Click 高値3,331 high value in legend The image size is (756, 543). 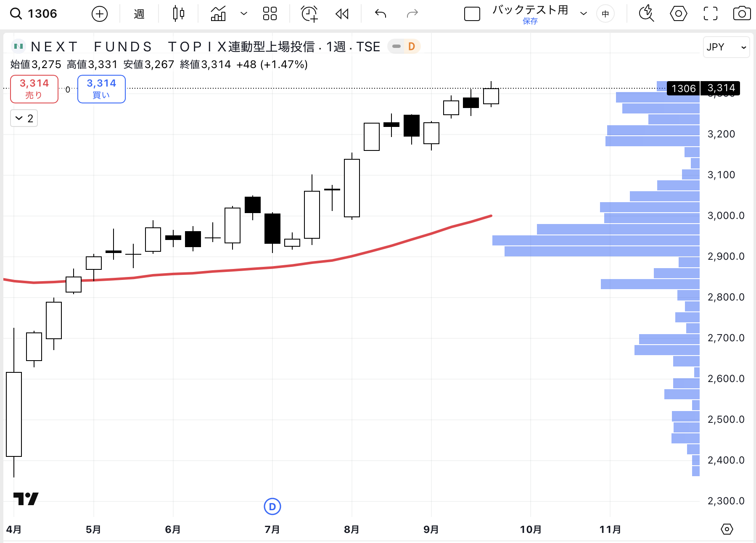click(92, 64)
